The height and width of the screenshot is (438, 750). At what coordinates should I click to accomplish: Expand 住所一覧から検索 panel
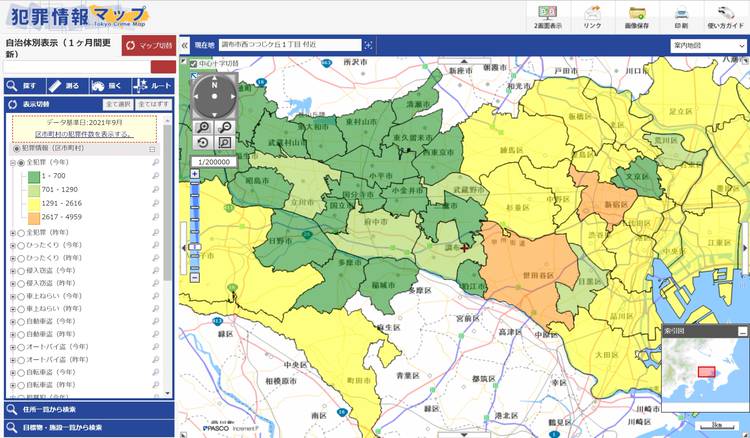point(88,409)
